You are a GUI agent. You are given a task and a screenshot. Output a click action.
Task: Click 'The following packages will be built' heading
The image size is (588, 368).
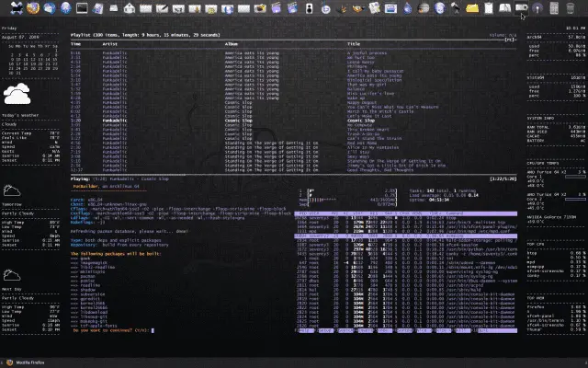(x=116, y=254)
